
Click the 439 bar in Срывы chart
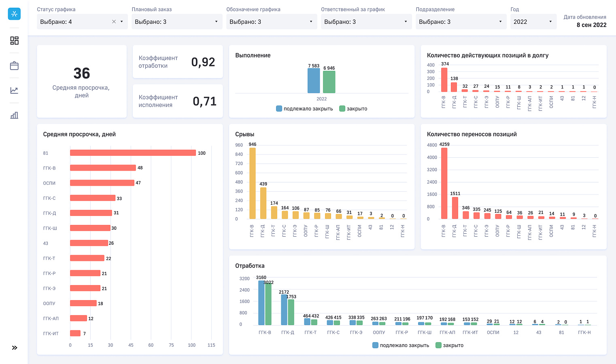(x=263, y=203)
